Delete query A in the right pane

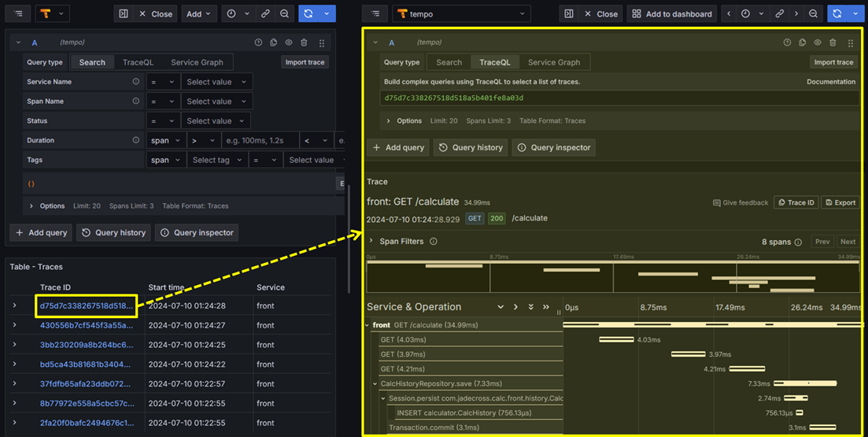pos(833,43)
